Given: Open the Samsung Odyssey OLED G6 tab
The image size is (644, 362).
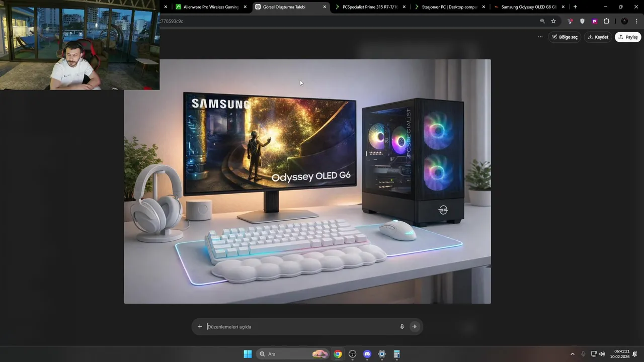Looking at the screenshot, I should 529,7.
